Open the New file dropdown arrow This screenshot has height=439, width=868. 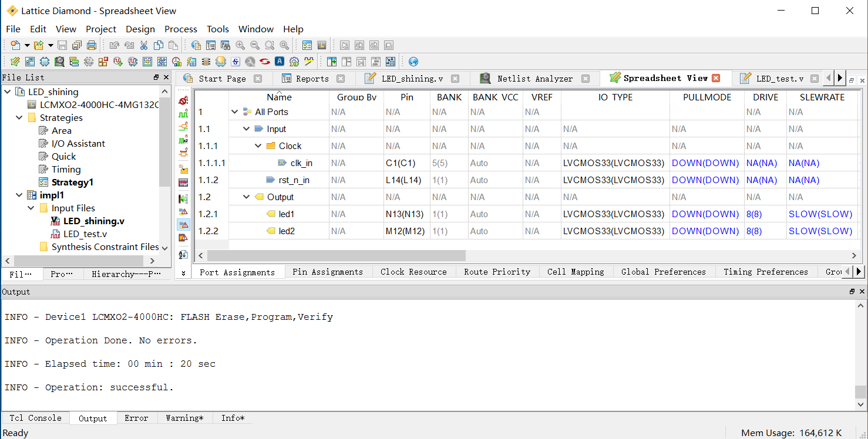26,45
